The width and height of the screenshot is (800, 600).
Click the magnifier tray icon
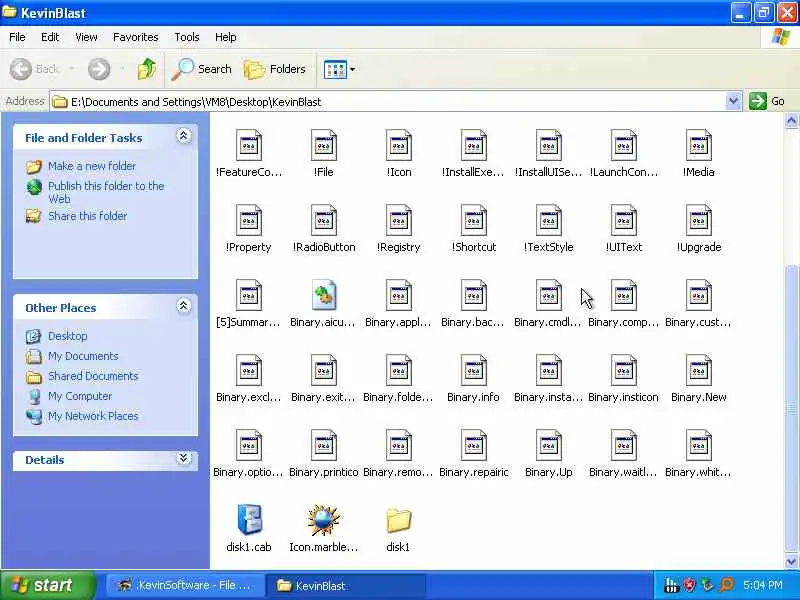tap(727, 585)
